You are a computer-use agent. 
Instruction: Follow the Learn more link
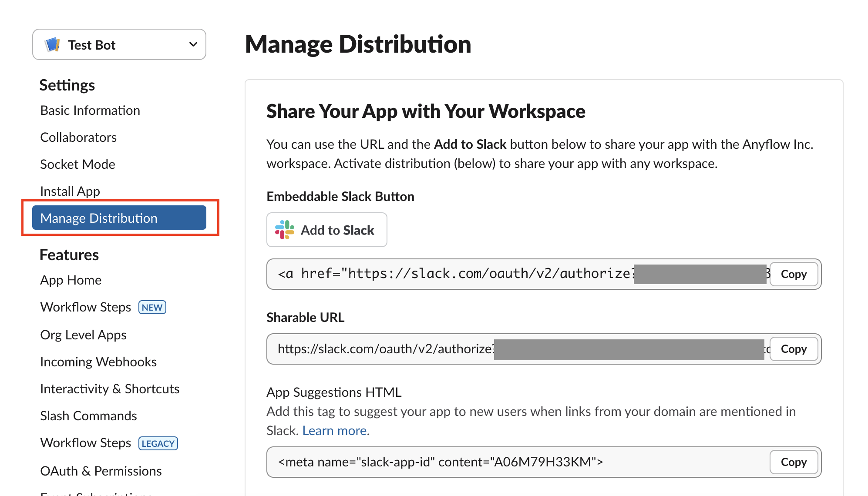[x=334, y=431]
